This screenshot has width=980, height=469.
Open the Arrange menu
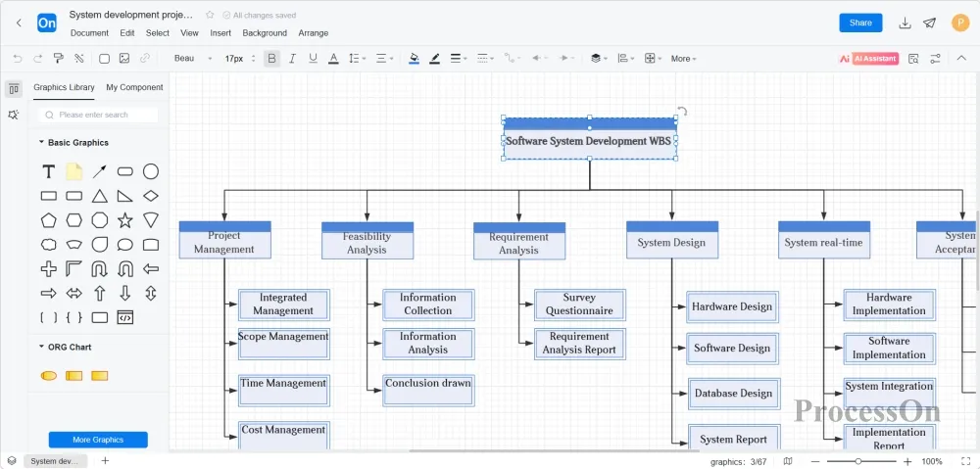click(314, 33)
